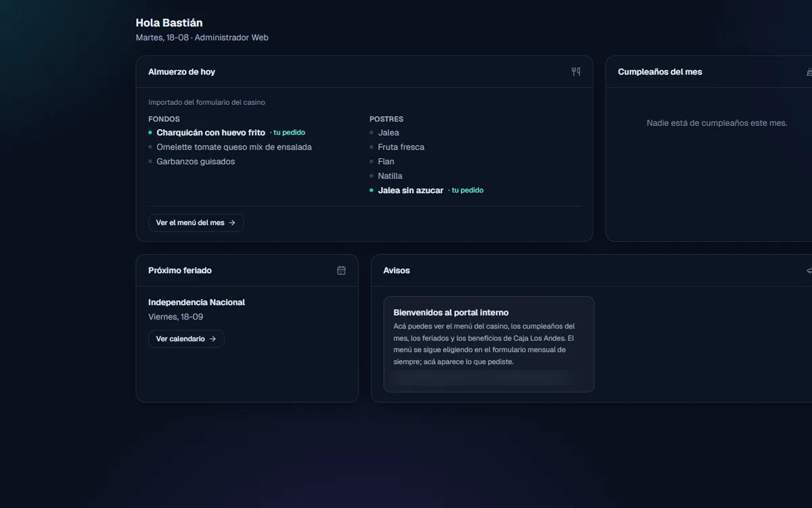
Task: Click the POSTRES section heading
Action: pos(386,119)
